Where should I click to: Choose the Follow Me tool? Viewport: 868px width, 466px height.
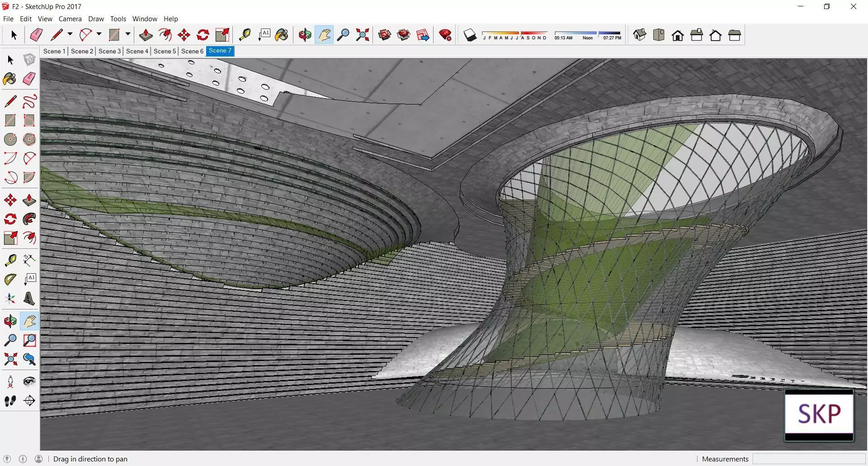pyautogui.click(x=29, y=219)
